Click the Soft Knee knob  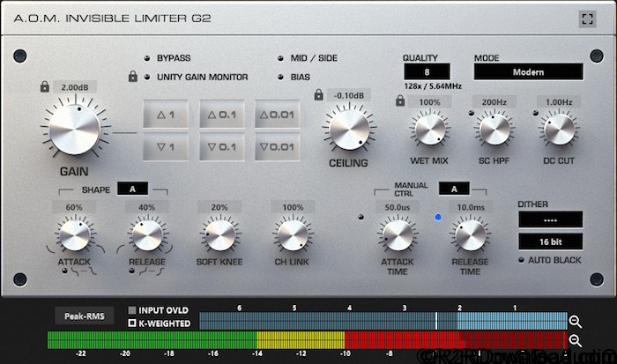pyautogui.click(x=220, y=235)
